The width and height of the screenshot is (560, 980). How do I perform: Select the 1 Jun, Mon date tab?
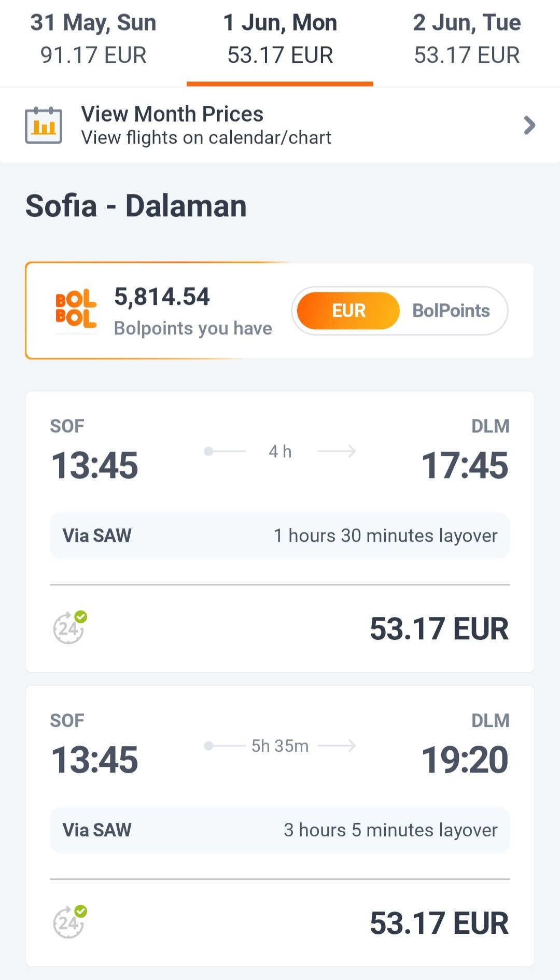point(280,39)
